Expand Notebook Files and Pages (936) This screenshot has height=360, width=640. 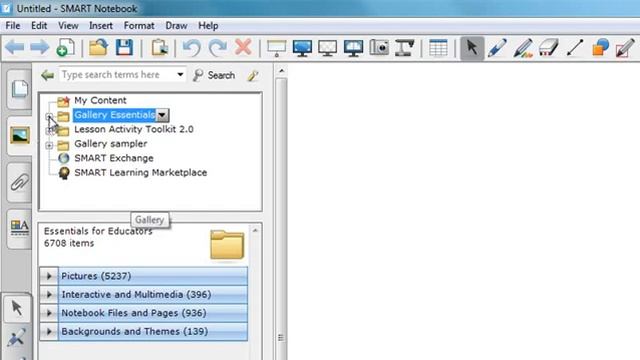point(49,313)
